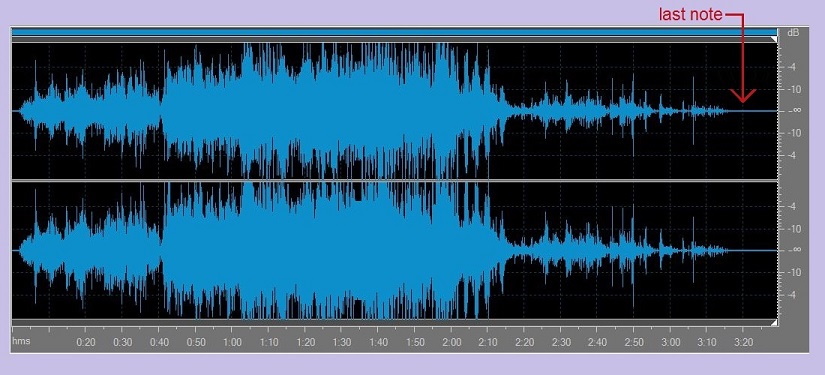Select the blue overview navigation bar at top

tap(394, 32)
